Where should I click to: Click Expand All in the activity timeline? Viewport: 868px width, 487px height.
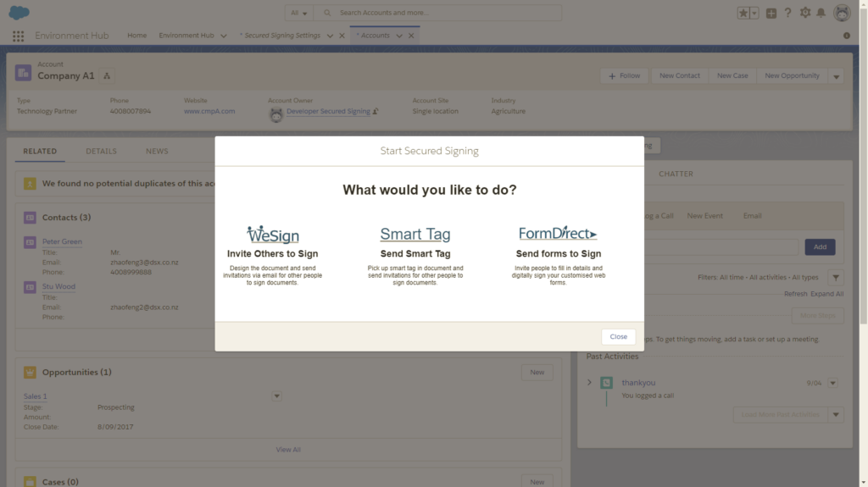[x=827, y=294]
